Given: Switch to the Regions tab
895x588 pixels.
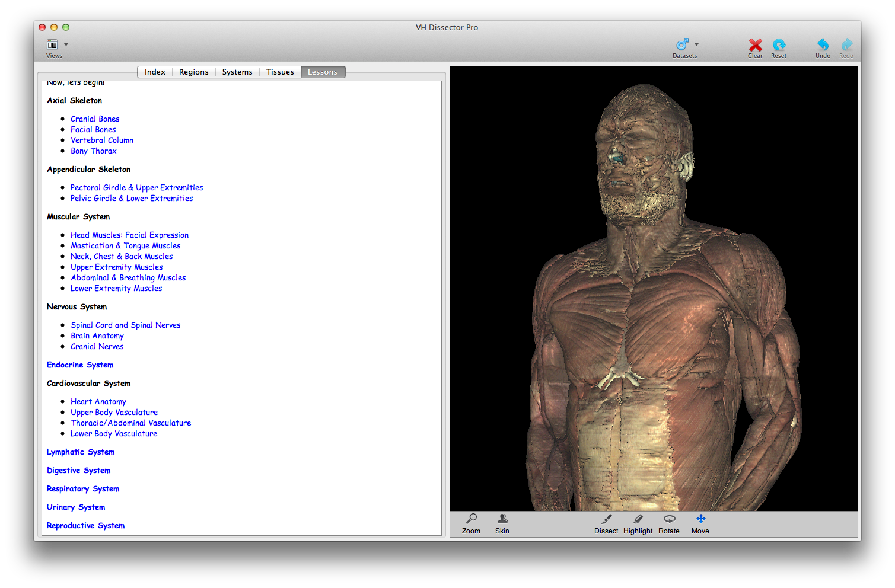Looking at the screenshot, I should click(194, 72).
